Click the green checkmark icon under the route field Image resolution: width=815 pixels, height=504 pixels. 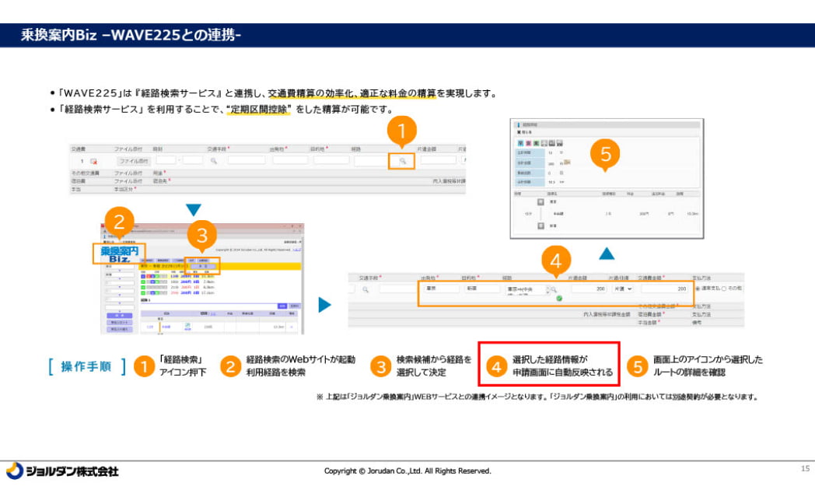coord(559,298)
